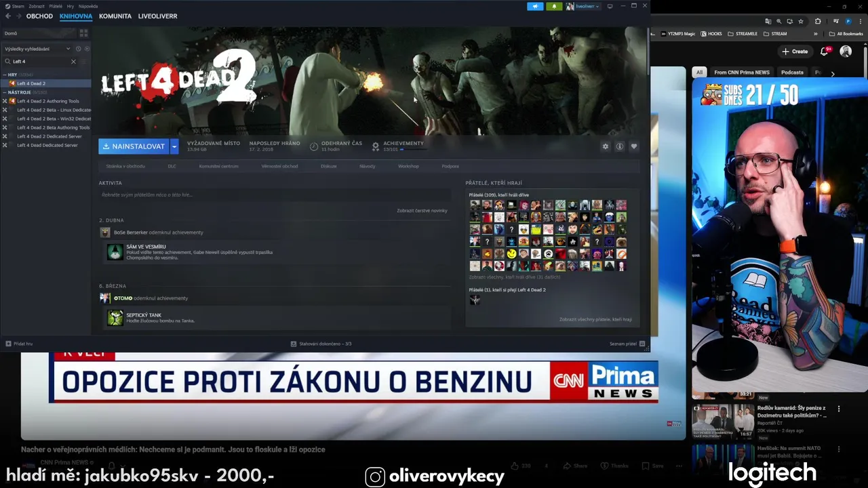Open the advanced filter icon beside search
Screen dimensions: 868x488
coord(84,62)
